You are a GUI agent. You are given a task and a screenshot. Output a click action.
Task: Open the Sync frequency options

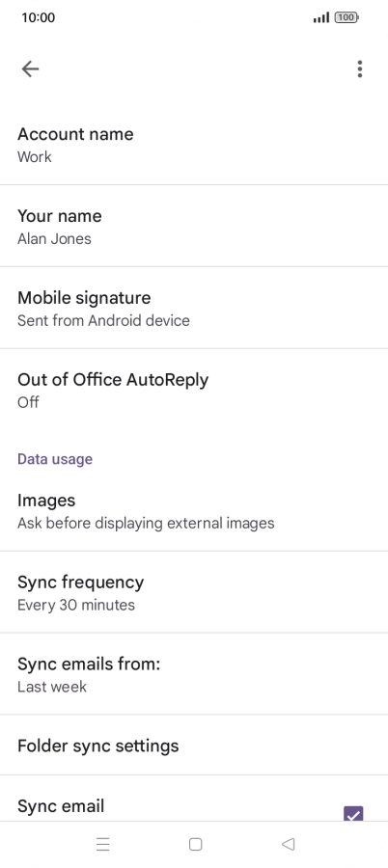point(194,592)
